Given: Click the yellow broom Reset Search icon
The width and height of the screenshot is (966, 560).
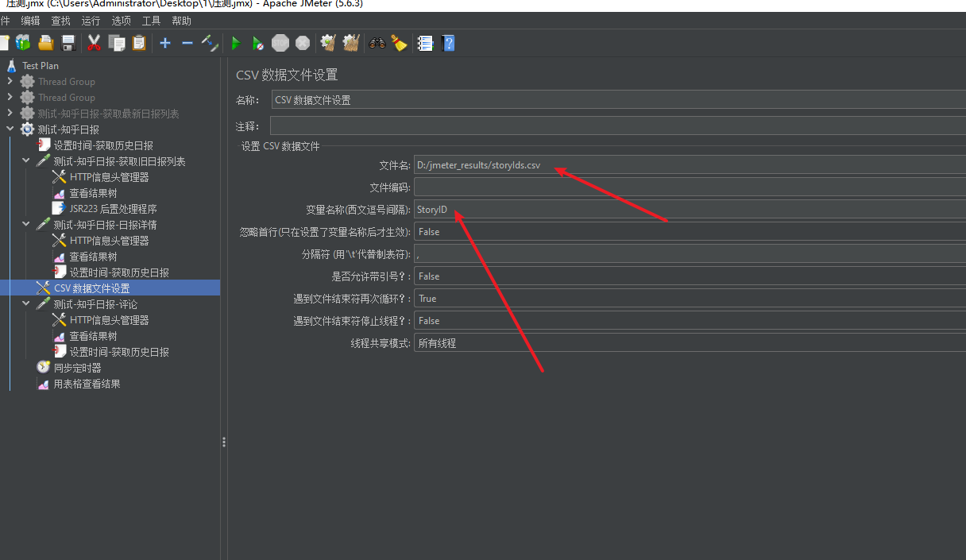Looking at the screenshot, I should pos(399,43).
